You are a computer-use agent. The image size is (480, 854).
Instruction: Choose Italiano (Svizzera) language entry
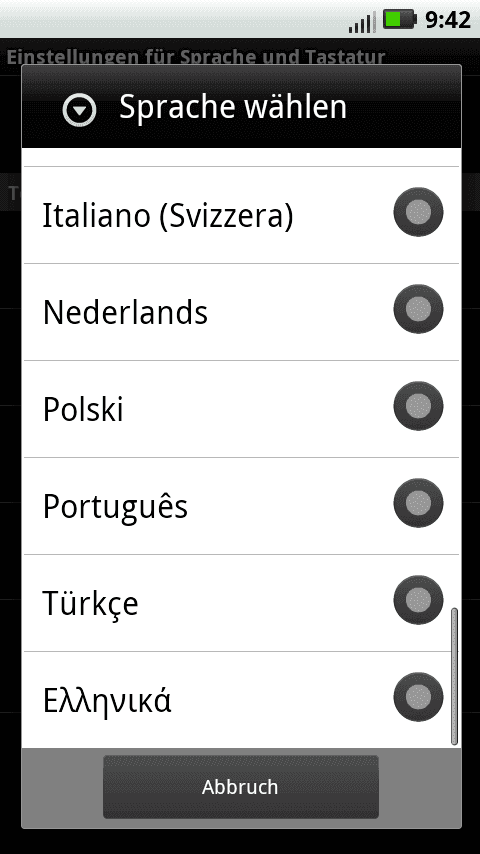(x=241, y=215)
